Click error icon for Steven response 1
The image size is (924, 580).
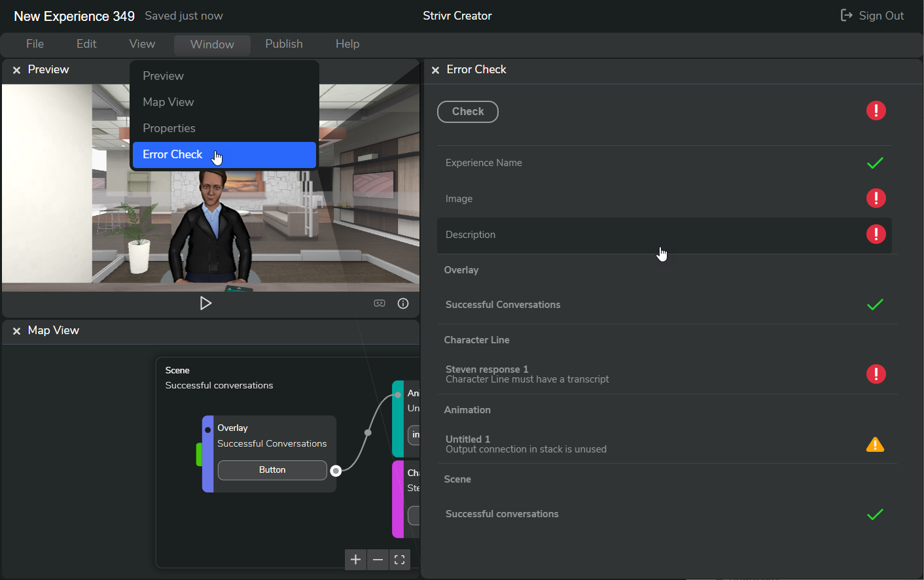tap(876, 374)
